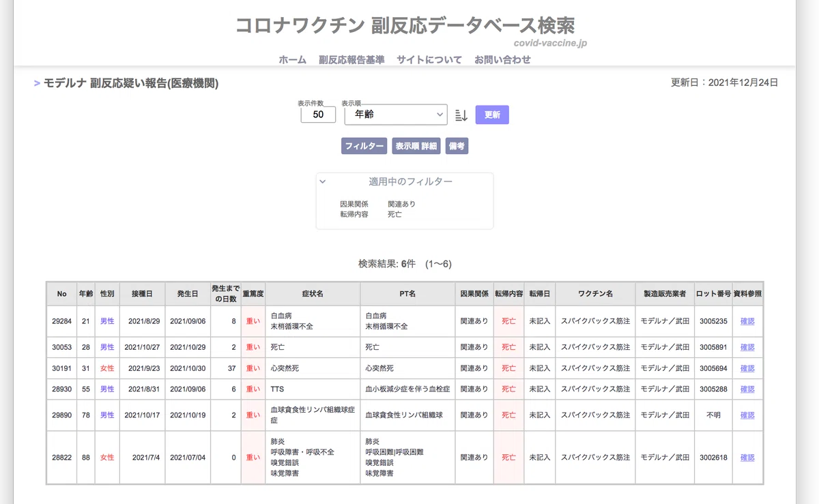The width and height of the screenshot is (819, 504).
Task: Click the 製造販売業者 column header
Action: pos(665,294)
